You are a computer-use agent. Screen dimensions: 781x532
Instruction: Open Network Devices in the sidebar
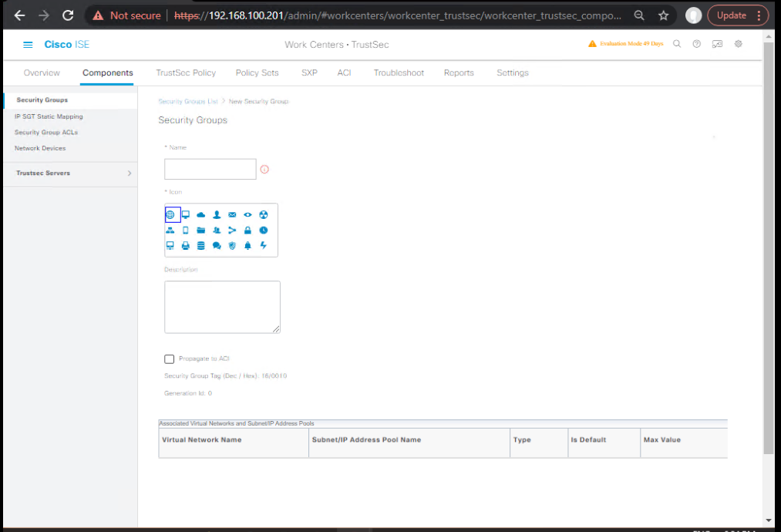click(x=40, y=149)
